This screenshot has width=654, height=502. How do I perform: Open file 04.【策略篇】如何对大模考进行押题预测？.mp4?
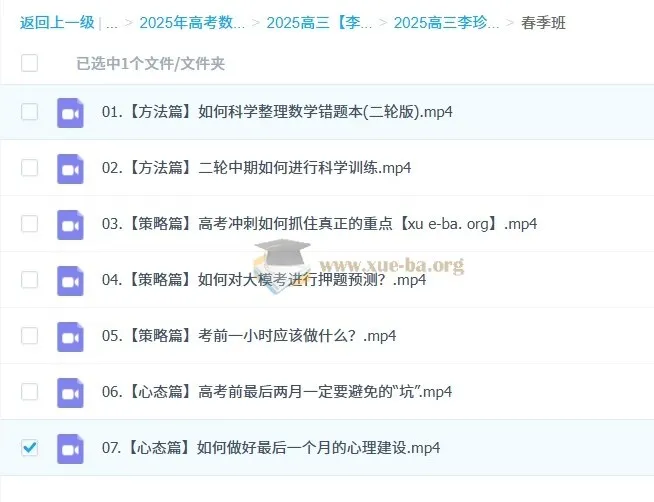click(264, 280)
